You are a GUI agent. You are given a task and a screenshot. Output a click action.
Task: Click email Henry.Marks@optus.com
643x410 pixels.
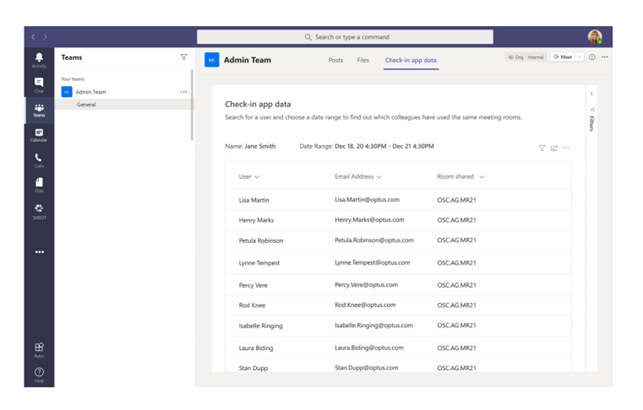[x=369, y=220]
